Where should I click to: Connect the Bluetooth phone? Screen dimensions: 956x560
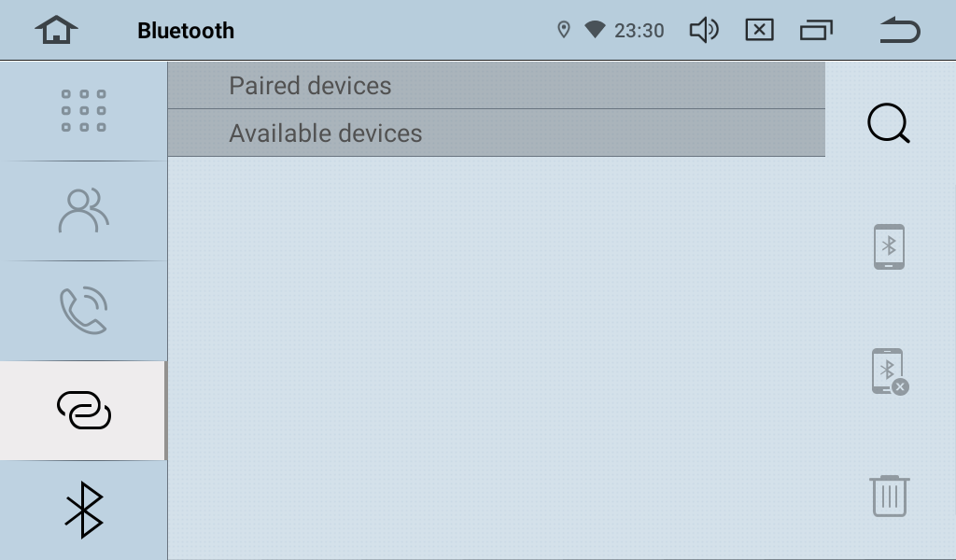click(x=889, y=246)
